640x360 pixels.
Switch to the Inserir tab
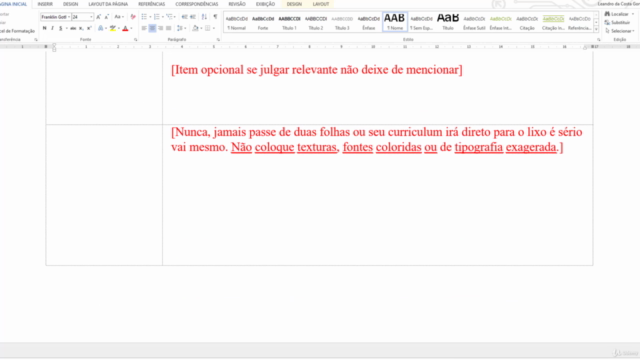(x=45, y=4)
